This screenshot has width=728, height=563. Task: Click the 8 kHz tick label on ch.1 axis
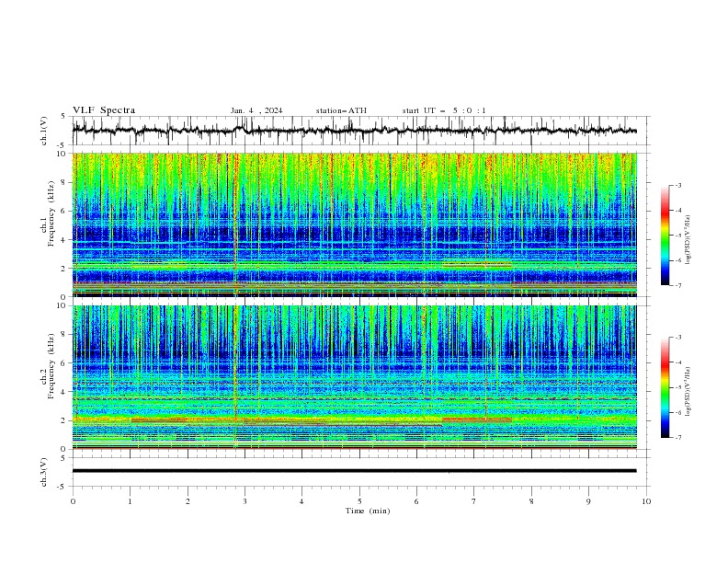pyautogui.click(x=63, y=182)
